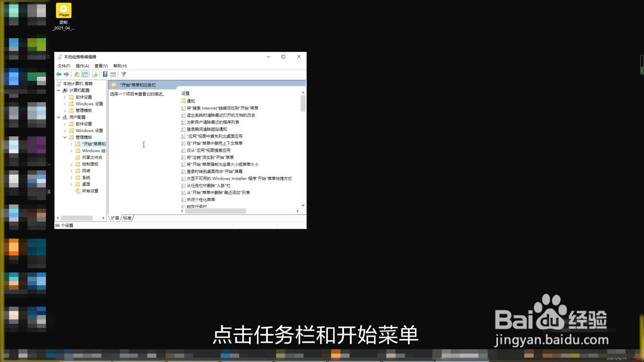Select 计算机配置 label in tree
This screenshot has height=362, width=644.
tap(79, 90)
